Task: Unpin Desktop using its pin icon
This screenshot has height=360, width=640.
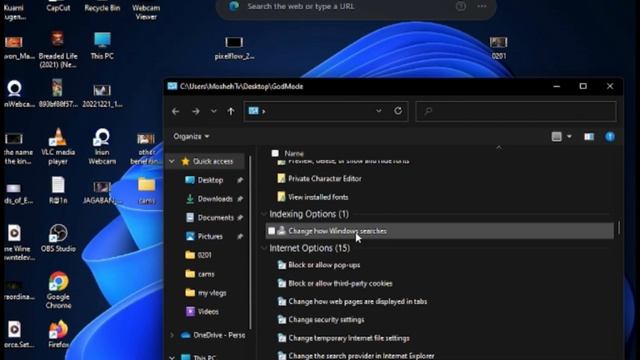Action: 240,180
